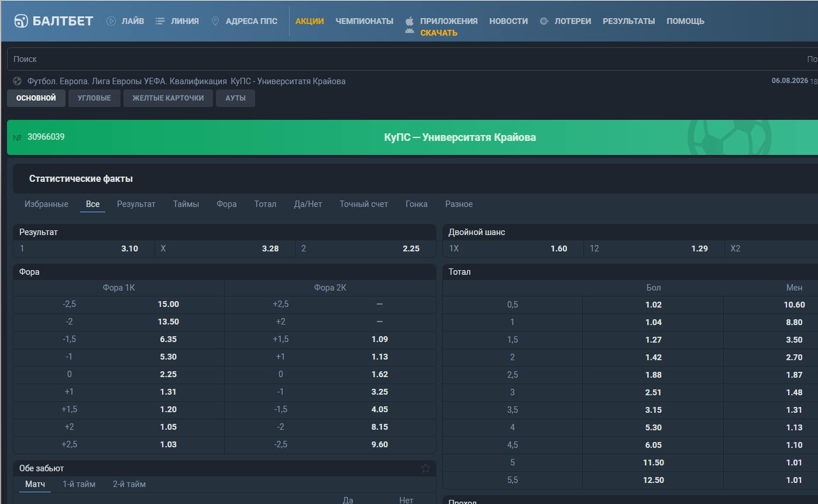Filter markets by Фора tab
818x504 pixels.
(x=226, y=204)
